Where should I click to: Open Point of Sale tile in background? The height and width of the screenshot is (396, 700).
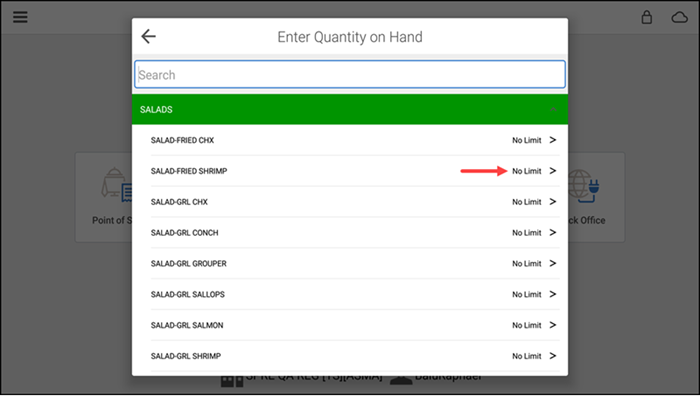click(104, 197)
